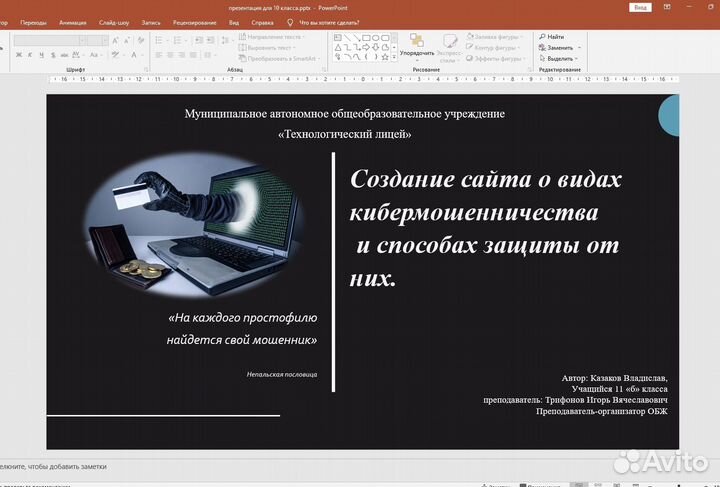Pick the oval shape in gallery
Screen dimensions: 720x487
click(376, 38)
